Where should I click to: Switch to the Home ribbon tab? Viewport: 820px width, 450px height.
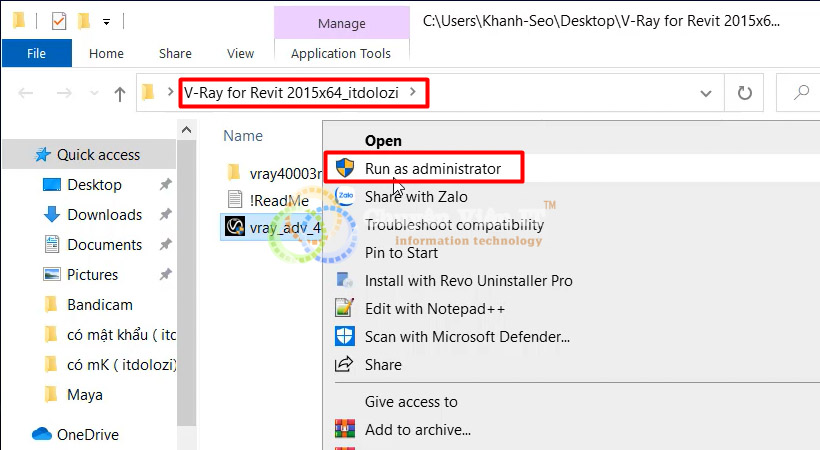pyautogui.click(x=106, y=53)
